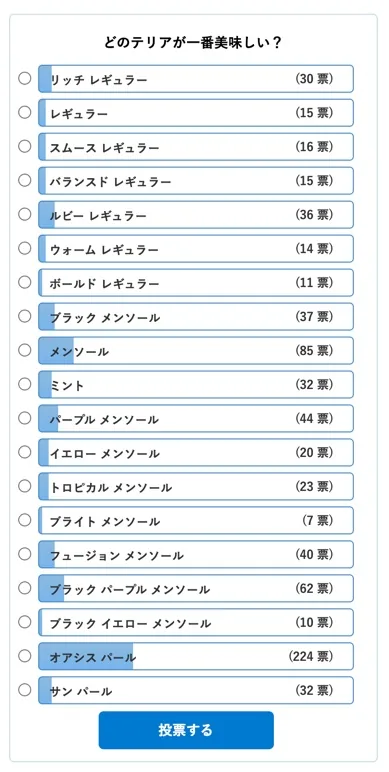
Task: Select the ルビー レギュラー radio option
Action: (x=25, y=214)
